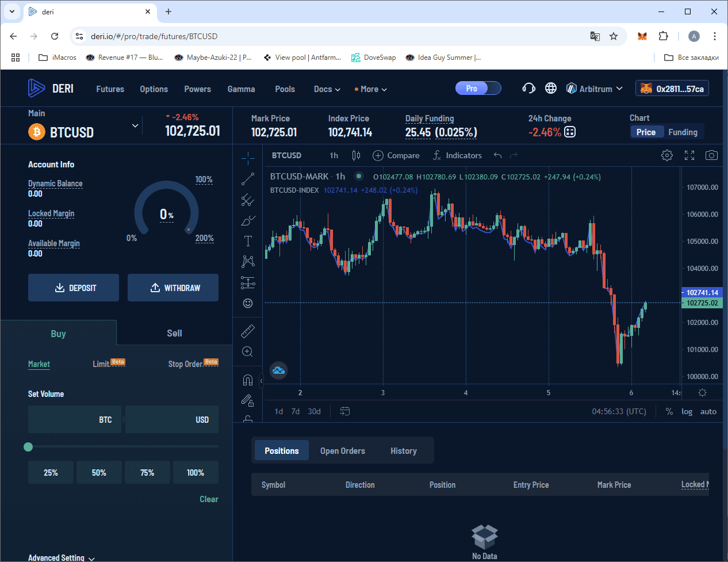The image size is (728, 562).
Task: Click the 30d range shortcut
Action: point(314,411)
